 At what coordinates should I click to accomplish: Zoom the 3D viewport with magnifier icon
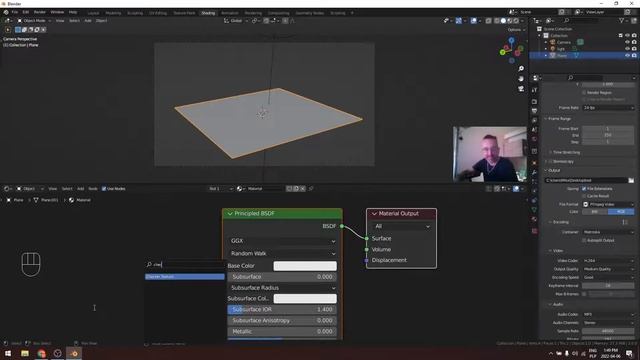[521, 69]
